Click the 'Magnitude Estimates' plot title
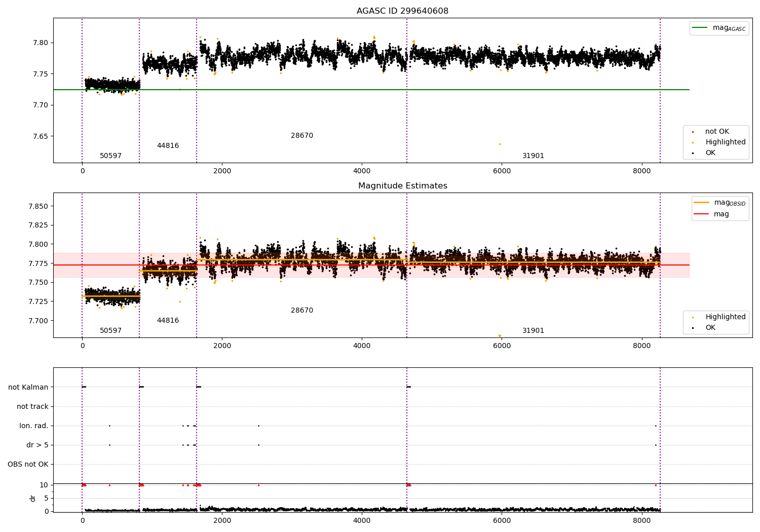The image size is (760, 532). [x=402, y=185]
